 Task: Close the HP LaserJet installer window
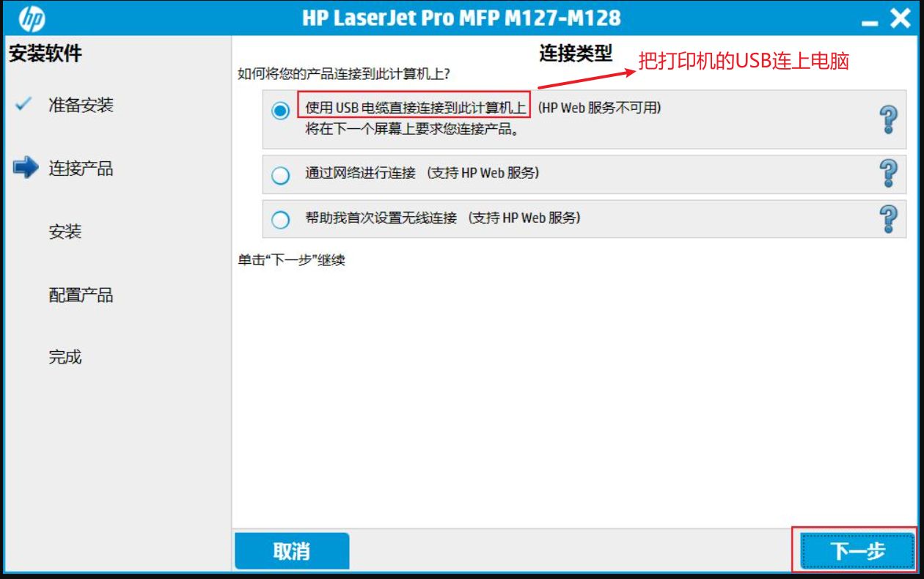901,18
